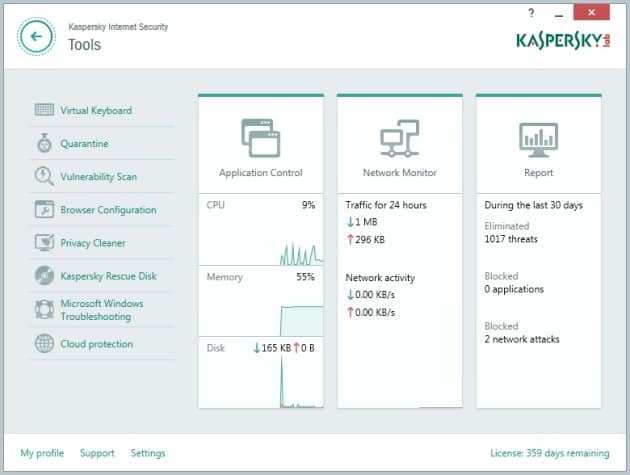Click the Vulnerability Scan magnifier icon
The width and height of the screenshot is (630, 475).
(x=44, y=176)
